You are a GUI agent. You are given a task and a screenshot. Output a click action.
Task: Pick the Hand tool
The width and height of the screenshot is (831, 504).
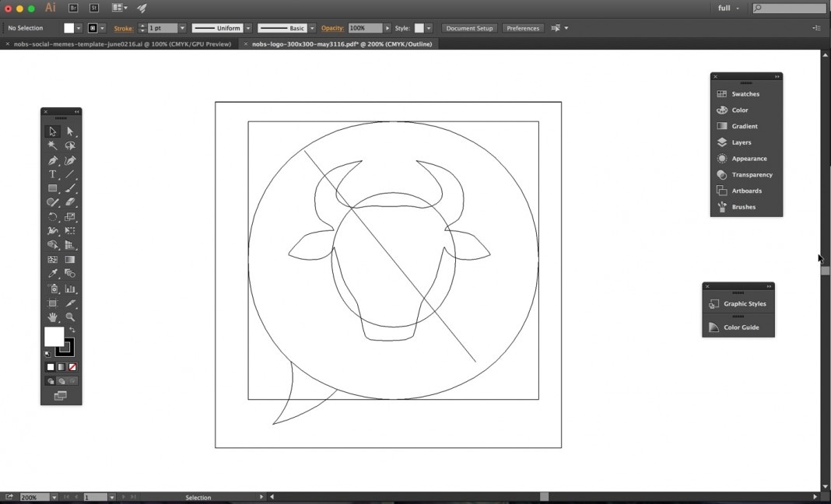(52, 317)
